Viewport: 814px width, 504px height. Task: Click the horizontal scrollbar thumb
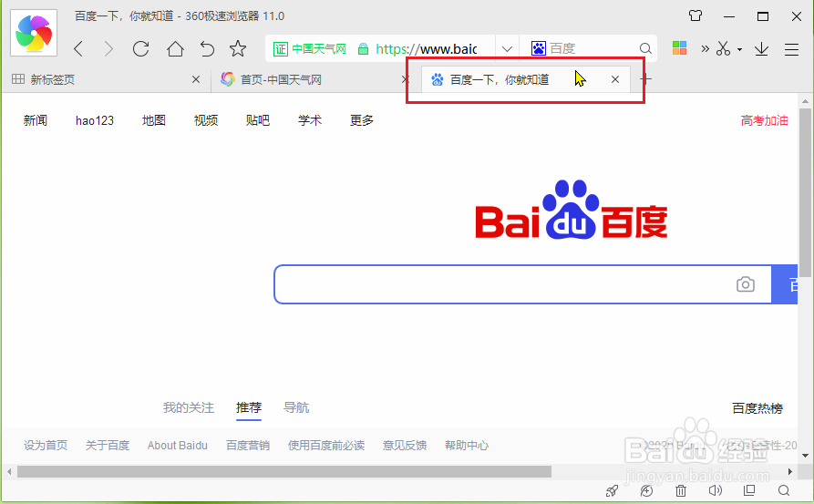coord(284,471)
